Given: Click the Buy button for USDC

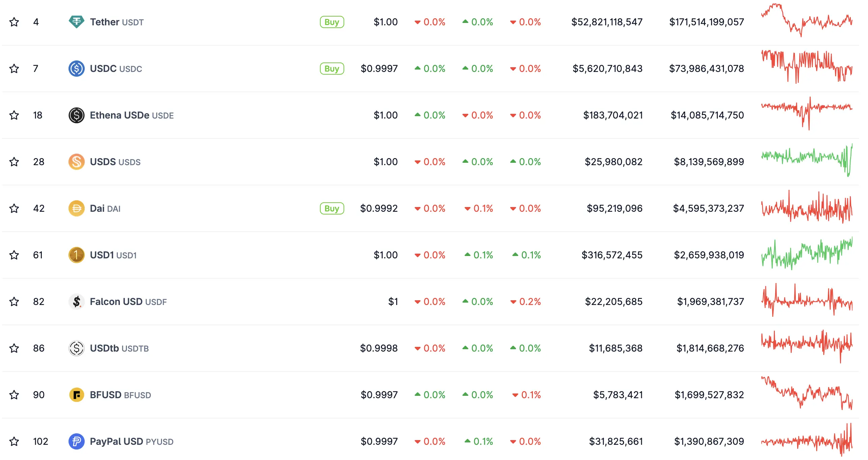Looking at the screenshot, I should [332, 68].
